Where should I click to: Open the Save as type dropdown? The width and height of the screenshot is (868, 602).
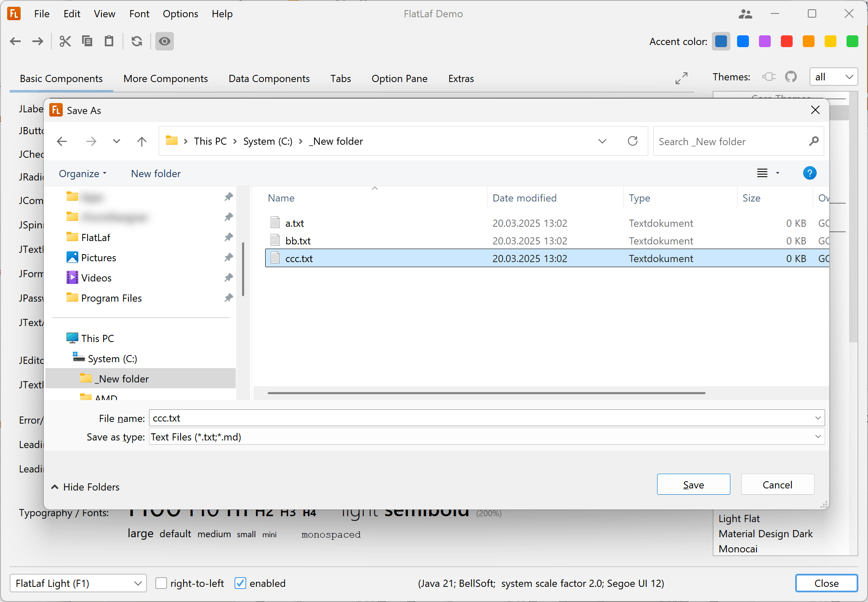tap(818, 437)
